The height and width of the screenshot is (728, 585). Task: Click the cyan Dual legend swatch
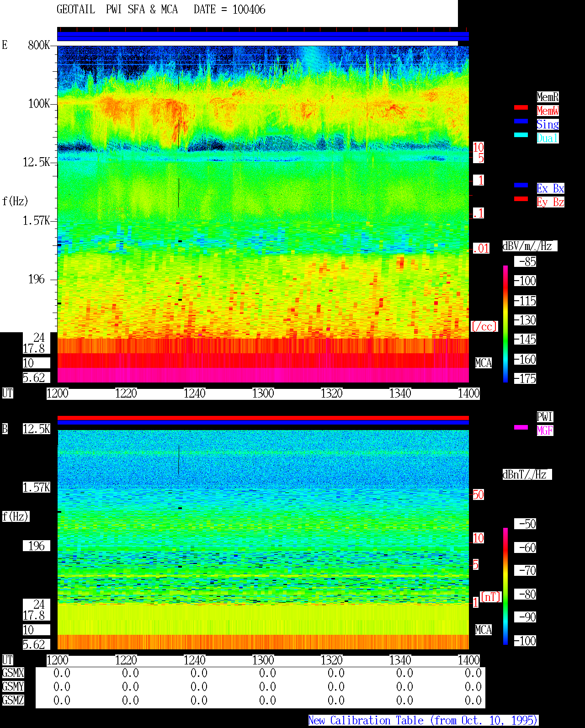(x=521, y=135)
